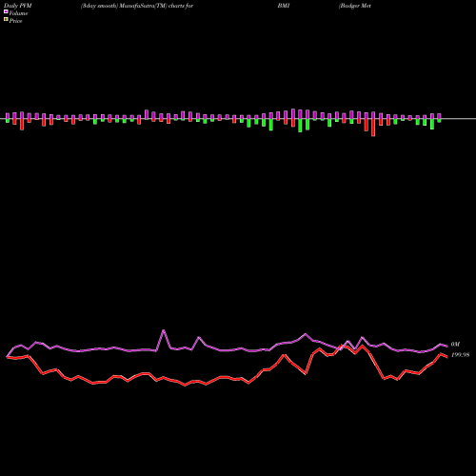Click the '(Badger Met' company name text

pyautogui.click(x=355, y=6)
